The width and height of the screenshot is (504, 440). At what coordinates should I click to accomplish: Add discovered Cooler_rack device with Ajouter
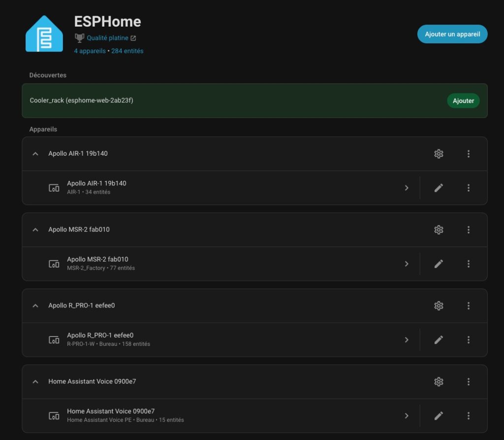point(463,101)
